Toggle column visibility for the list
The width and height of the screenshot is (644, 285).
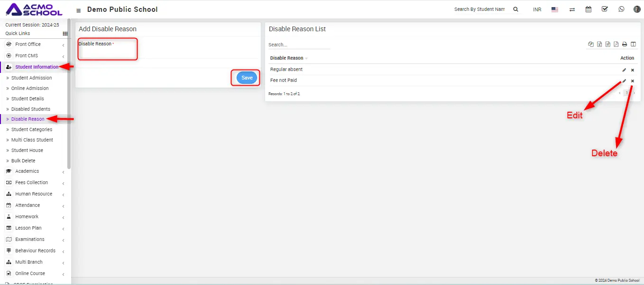click(633, 45)
